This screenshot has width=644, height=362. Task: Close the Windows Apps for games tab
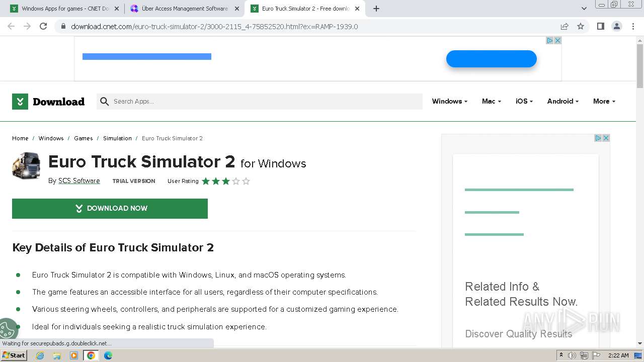pyautogui.click(x=117, y=9)
